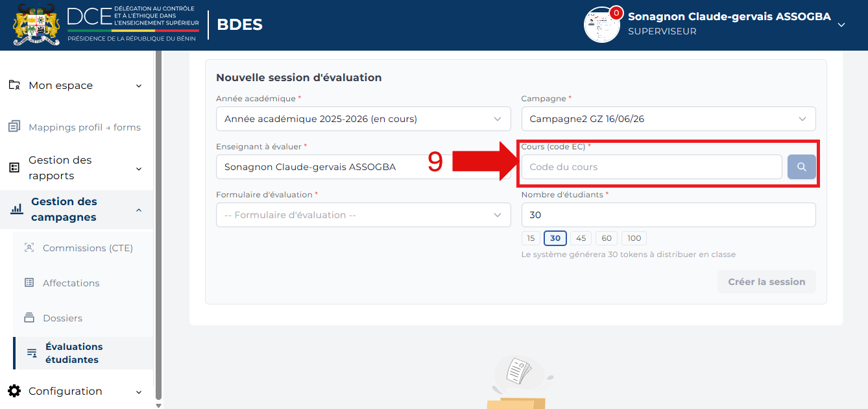Click the Évaluations étudiantes icon
868x409 pixels.
coord(32,353)
